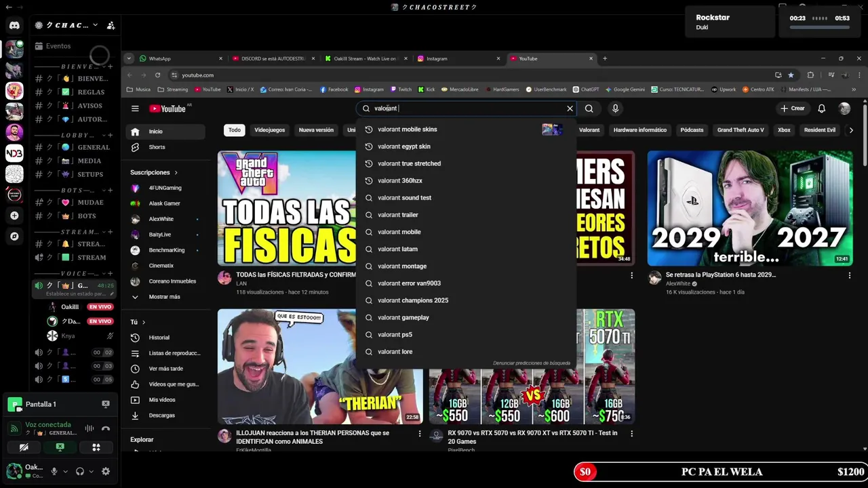Open Discord discover servers compass icon
This screenshot has height=488, width=868.
point(14,237)
